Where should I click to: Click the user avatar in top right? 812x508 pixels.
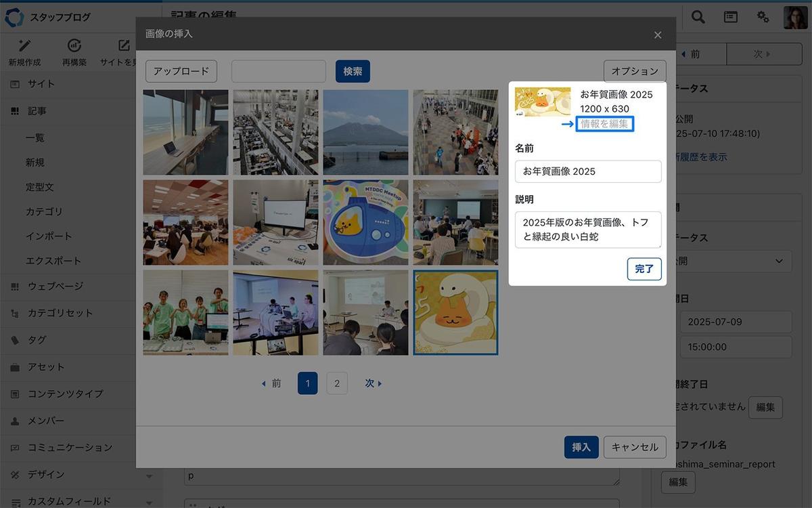coord(794,17)
